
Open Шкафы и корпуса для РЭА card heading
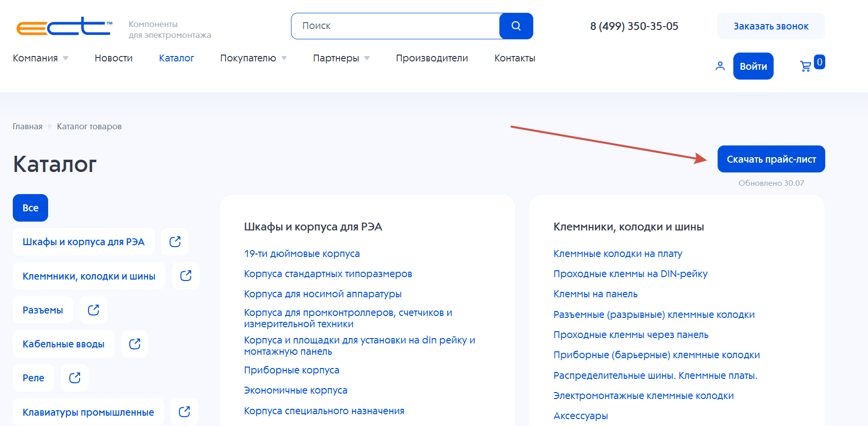(x=313, y=227)
